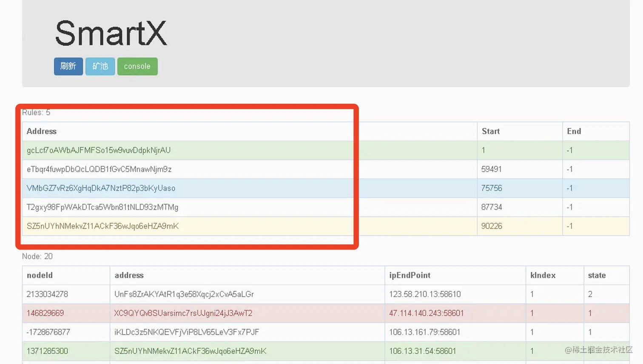
Task: Click End value -1 in the 90226 row
Action: tap(570, 226)
